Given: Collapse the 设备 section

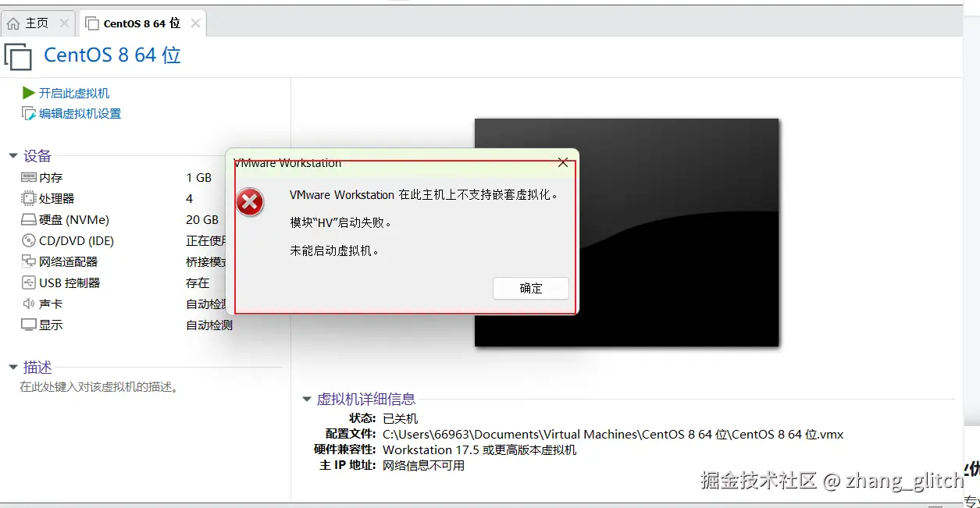Looking at the screenshot, I should pyautogui.click(x=13, y=156).
